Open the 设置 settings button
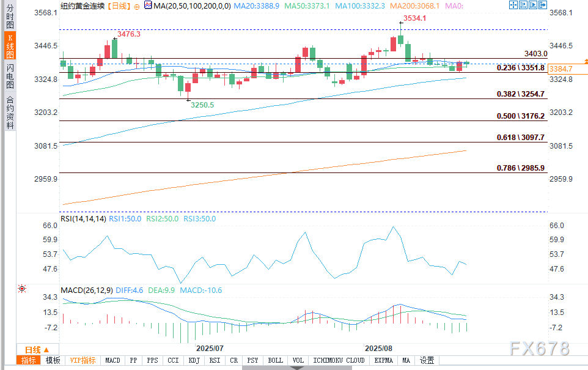This screenshot has width=588, height=370. point(427,360)
